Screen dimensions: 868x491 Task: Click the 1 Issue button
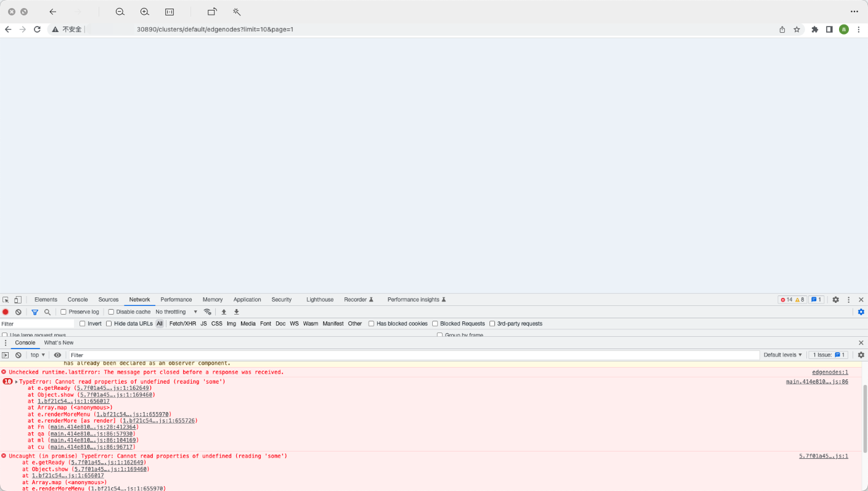829,355
